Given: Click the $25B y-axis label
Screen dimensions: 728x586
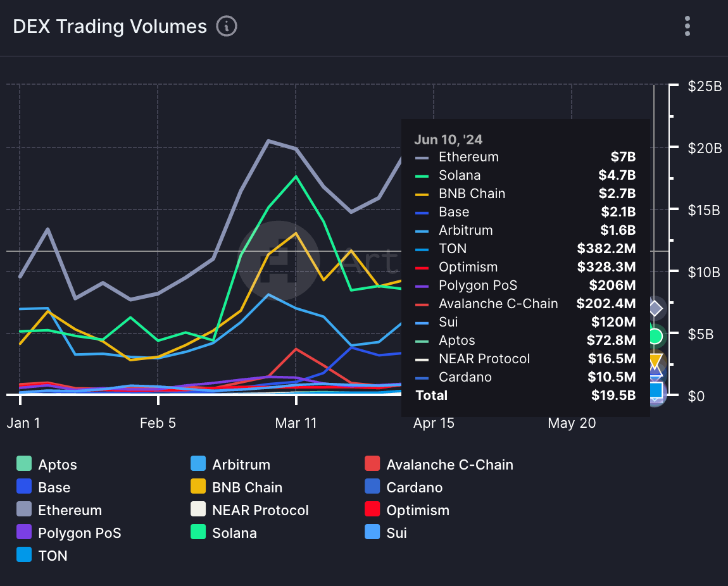Looking at the screenshot, I should click(705, 86).
